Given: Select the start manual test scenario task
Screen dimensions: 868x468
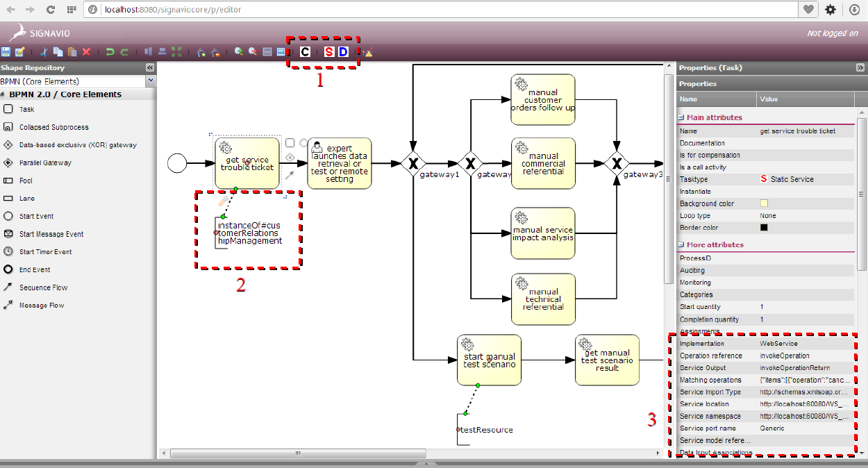Looking at the screenshot, I should coord(490,360).
